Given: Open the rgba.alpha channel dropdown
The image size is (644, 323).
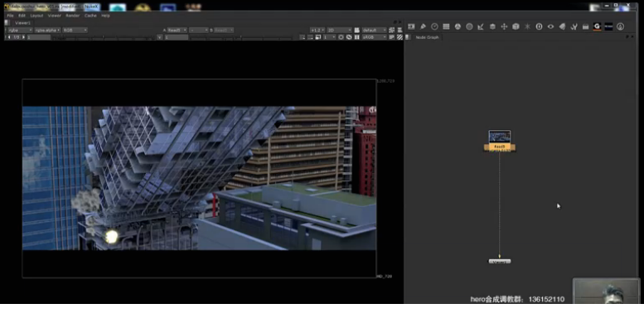Looking at the screenshot, I should pos(47,31).
